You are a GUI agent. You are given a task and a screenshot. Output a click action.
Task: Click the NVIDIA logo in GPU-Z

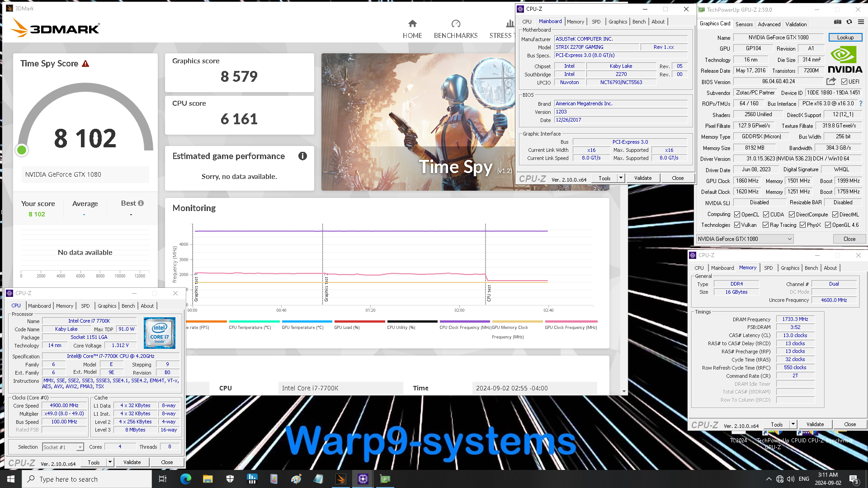(x=845, y=60)
